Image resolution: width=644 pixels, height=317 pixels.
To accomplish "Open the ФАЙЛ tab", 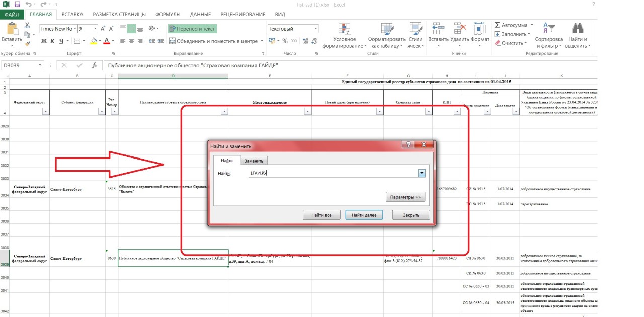I will click(x=11, y=15).
